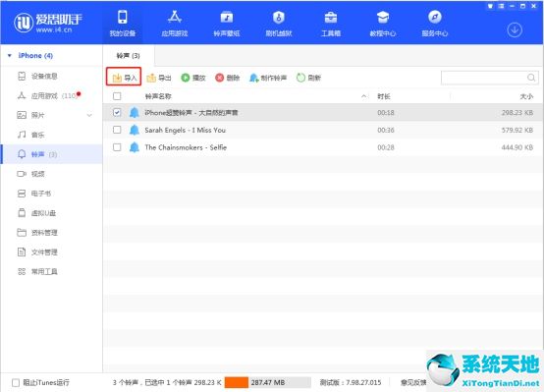Viewport: 544px width, 392px height.
Task: Uncheck the first iPhone ringtone row checkbox
Action: point(117,112)
